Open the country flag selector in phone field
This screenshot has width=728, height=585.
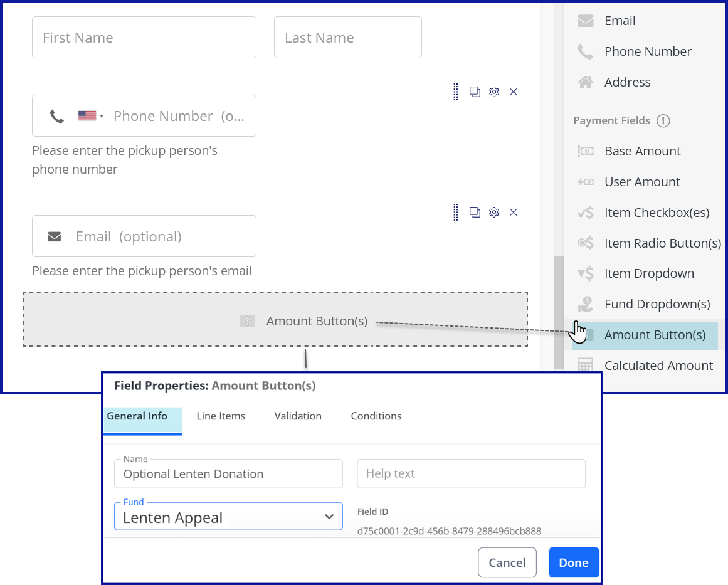pos(90,116)
